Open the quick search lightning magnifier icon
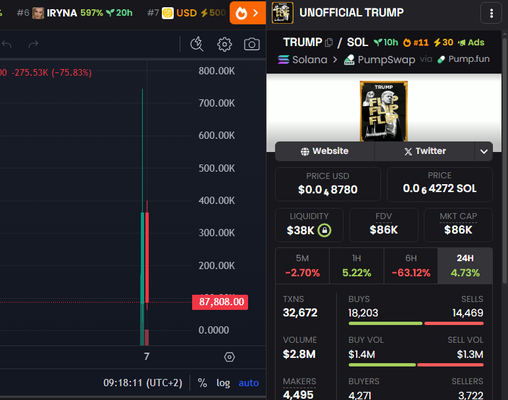The height and width of the screenshot is (400, 508). tap(196, 44)
